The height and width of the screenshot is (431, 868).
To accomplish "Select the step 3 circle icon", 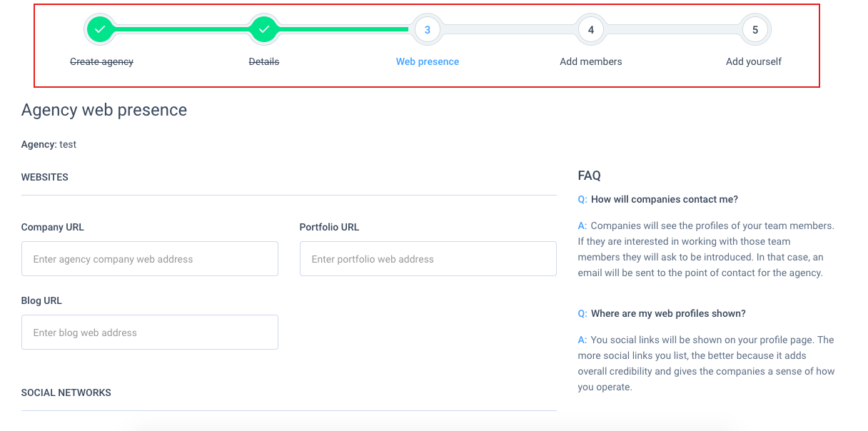I will (x=428, y=30).
